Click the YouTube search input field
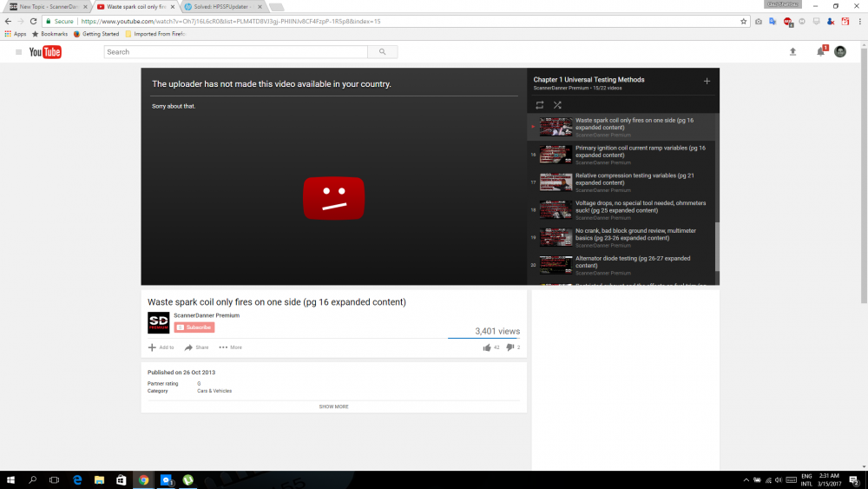 (x=234, y=52)
